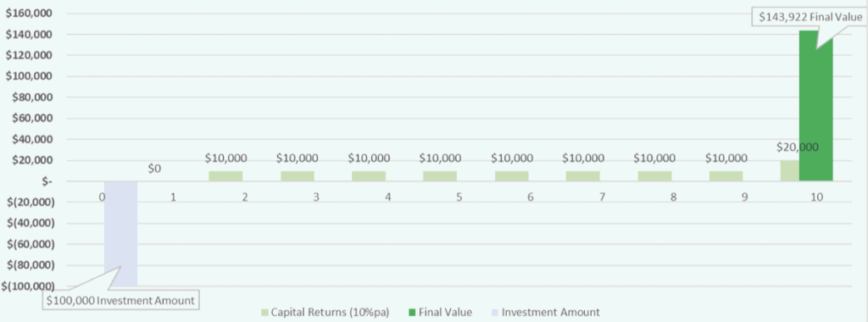Select the Capital Returns legend swatch
This screenshot has height=322, width=868.
click(264, 313)
